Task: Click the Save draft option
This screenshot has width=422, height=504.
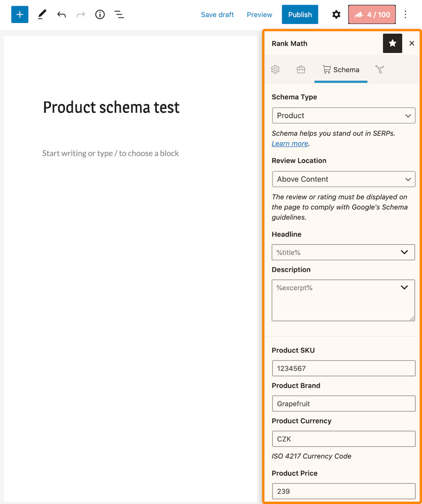Action: pos(217,14)
